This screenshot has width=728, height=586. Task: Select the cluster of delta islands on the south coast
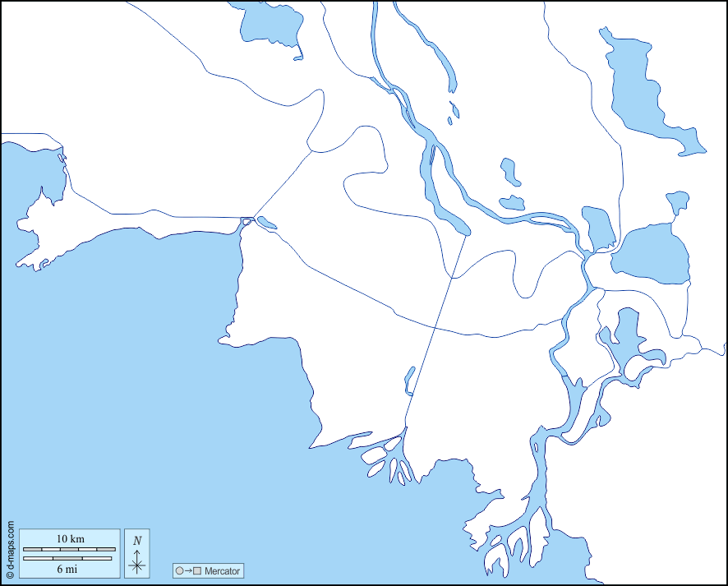[x=385, y=458]
